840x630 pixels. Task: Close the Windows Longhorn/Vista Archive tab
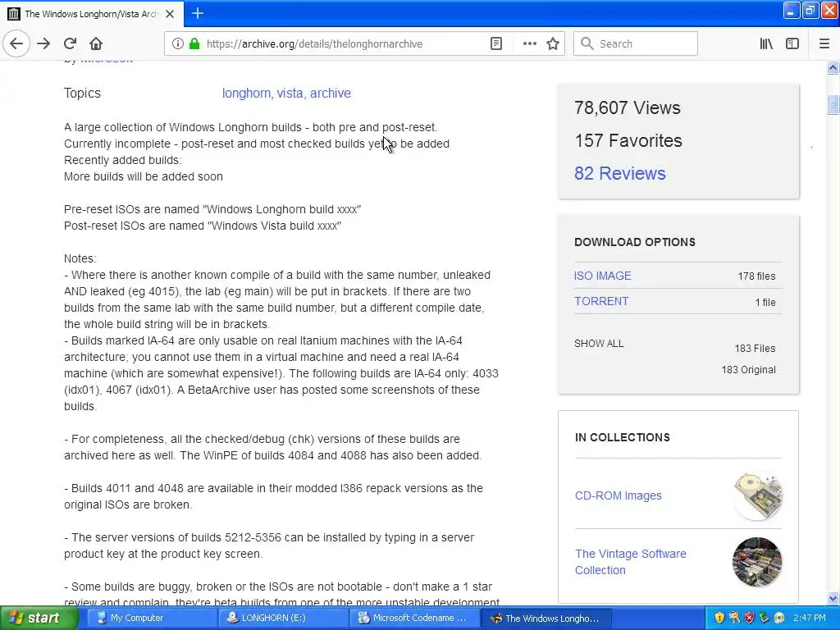[170, 14]
